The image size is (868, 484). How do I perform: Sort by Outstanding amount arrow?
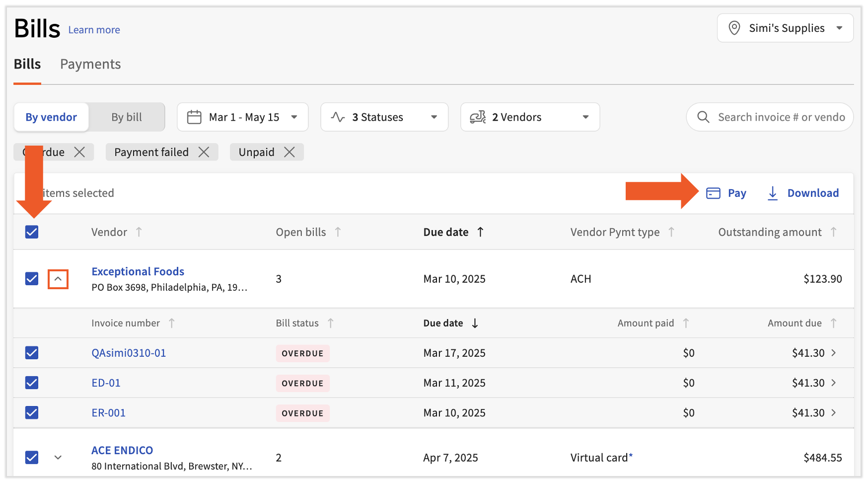click(833, 232)
